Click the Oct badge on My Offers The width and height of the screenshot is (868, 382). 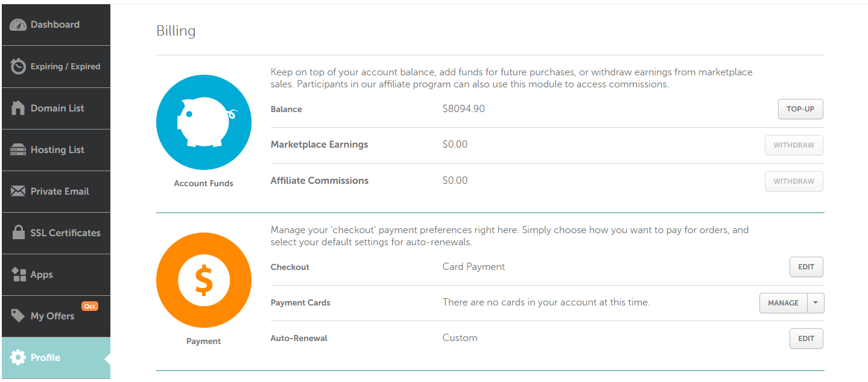pos(89,305)
